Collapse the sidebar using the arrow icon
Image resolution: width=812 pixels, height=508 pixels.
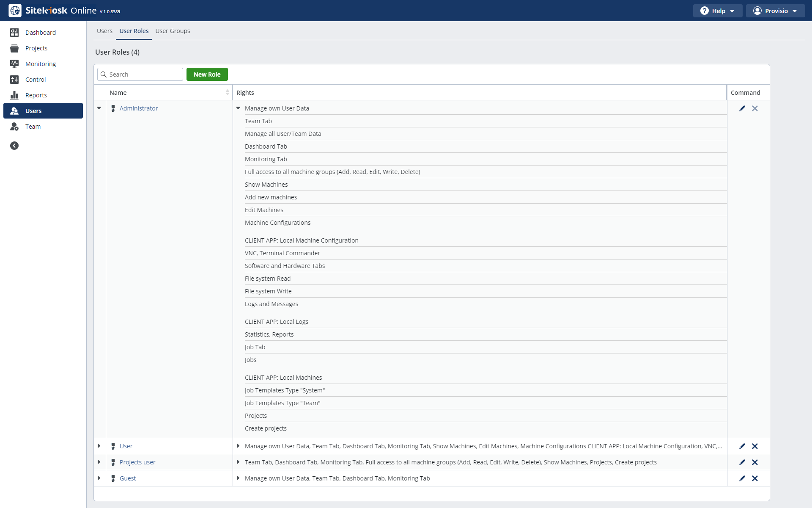pyautogui.click(x=14, y=146)
